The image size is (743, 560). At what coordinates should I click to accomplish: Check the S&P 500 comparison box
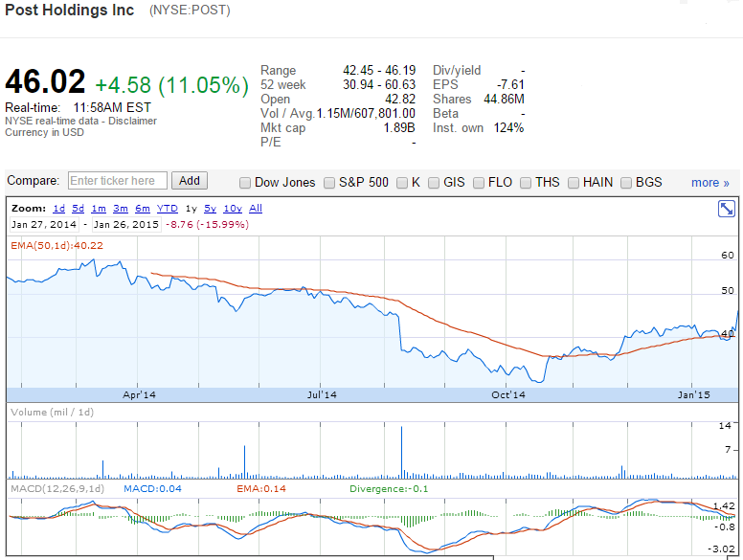click(x=329, y=183)
